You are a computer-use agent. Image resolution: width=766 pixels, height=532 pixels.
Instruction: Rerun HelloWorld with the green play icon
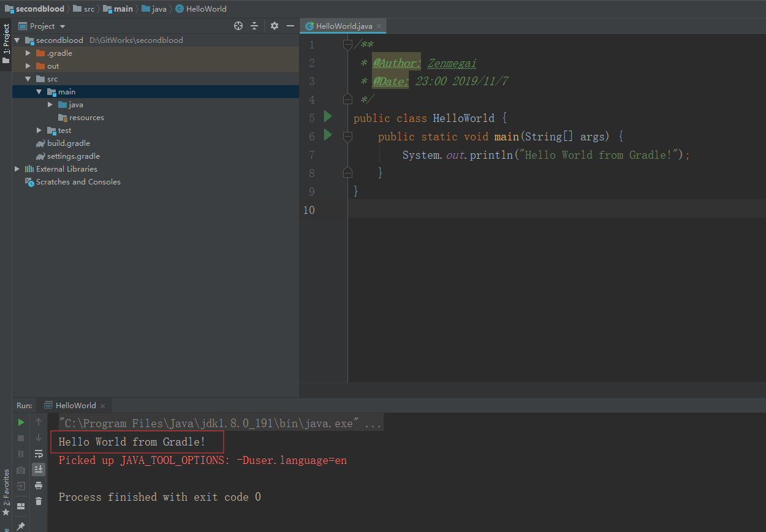[21, 422]
